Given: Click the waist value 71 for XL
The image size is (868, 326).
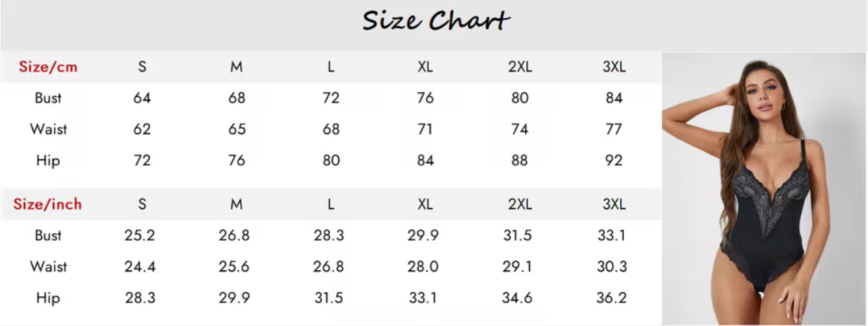Looking at the screenshot, I should [425, 129].
